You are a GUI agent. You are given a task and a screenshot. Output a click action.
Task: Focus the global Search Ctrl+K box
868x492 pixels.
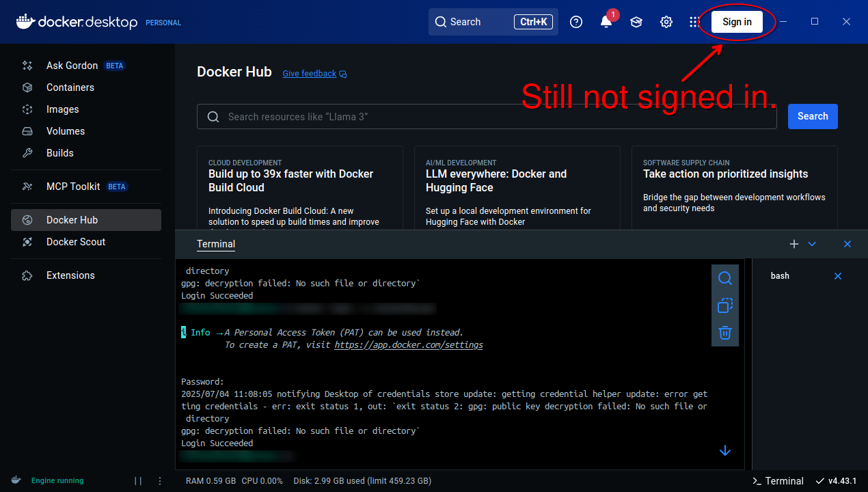(493, 22)
